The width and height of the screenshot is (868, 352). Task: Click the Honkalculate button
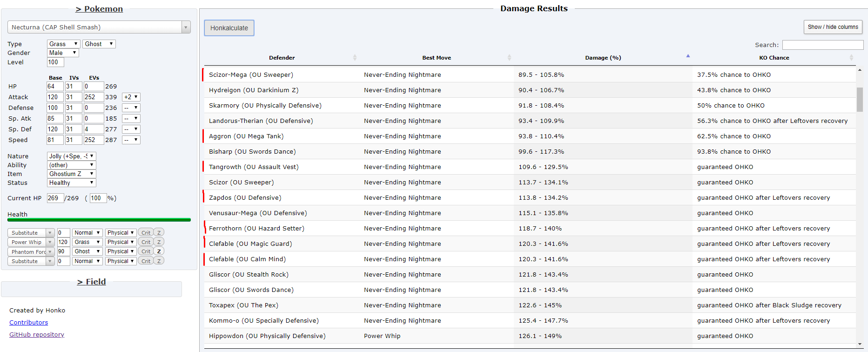click(229, 28)
